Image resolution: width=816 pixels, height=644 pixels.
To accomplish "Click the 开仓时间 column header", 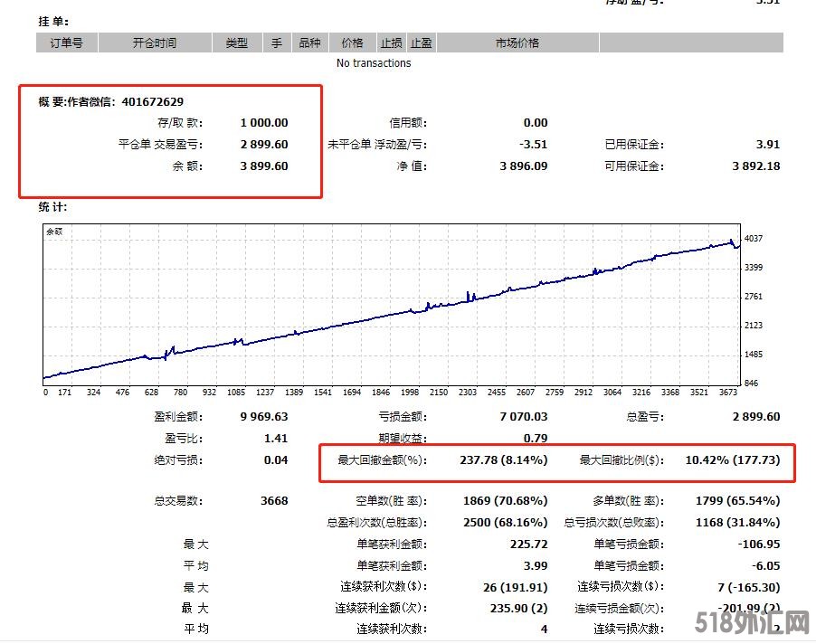I will click(x=155, y=43).
